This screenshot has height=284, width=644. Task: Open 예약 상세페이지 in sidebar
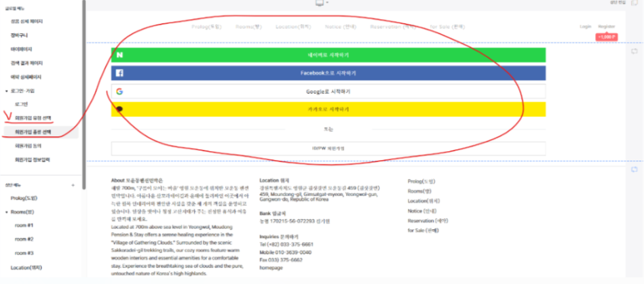coord(26,77)
